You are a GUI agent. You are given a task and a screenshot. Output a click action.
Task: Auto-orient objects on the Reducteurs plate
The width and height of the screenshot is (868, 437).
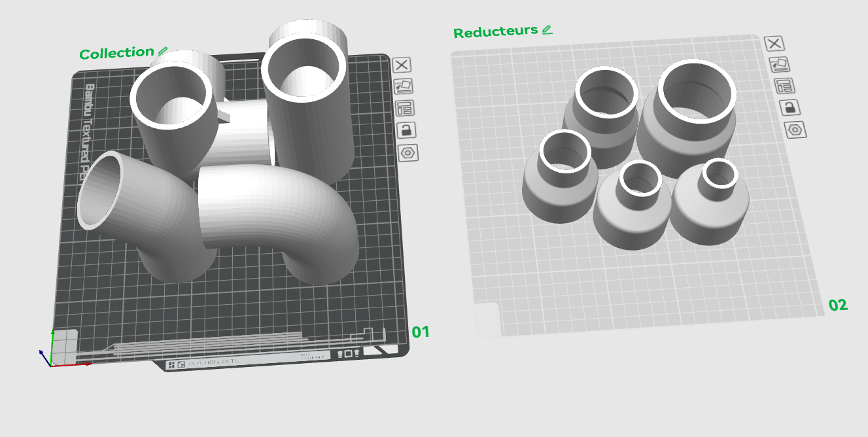click(780, 64)
